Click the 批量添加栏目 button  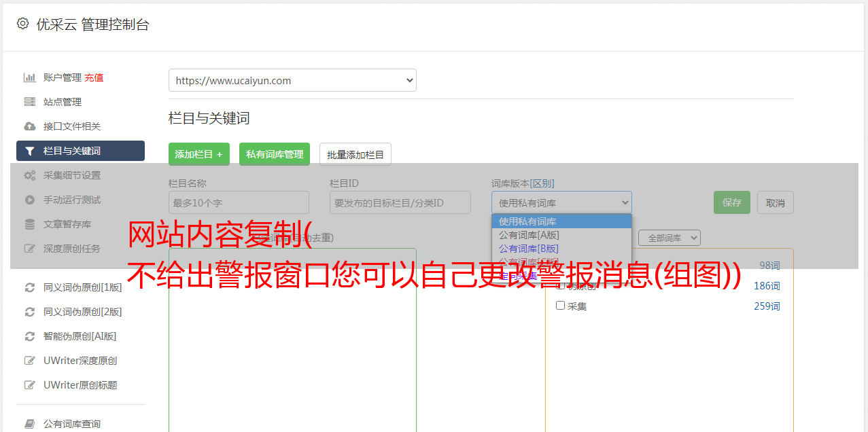[x=355, y=154]
